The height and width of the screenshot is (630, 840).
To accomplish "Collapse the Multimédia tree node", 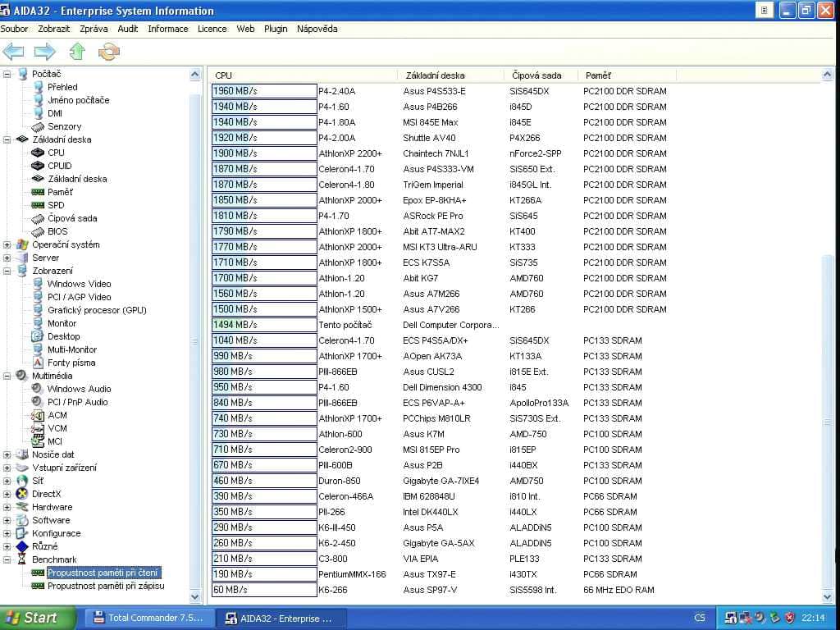I will click(7, 376).
